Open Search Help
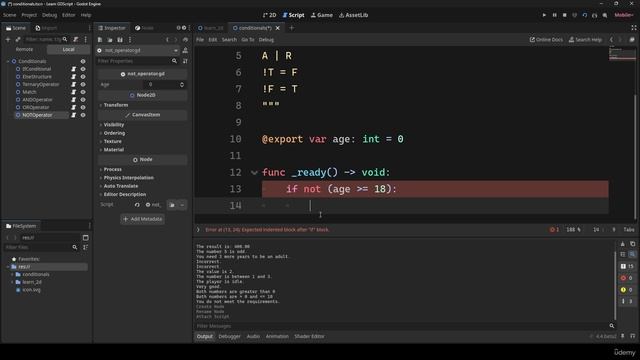640x360 pixels. [x=585, y=40]
